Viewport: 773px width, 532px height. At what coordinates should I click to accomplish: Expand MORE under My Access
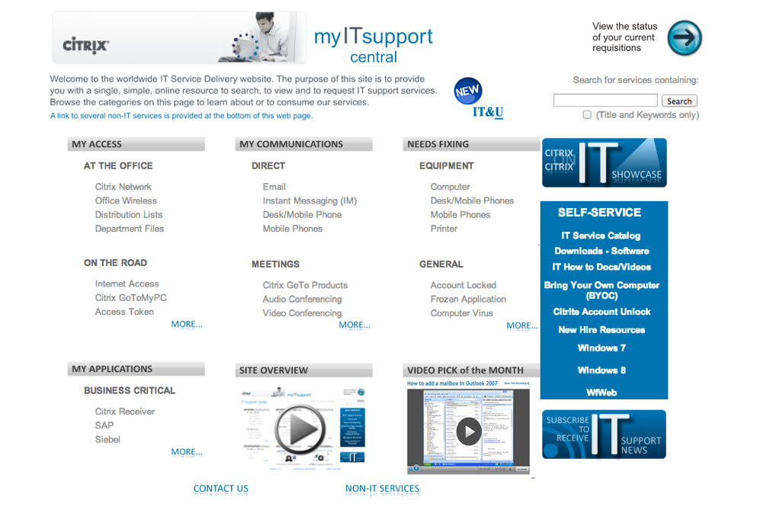tap(187, 324)
